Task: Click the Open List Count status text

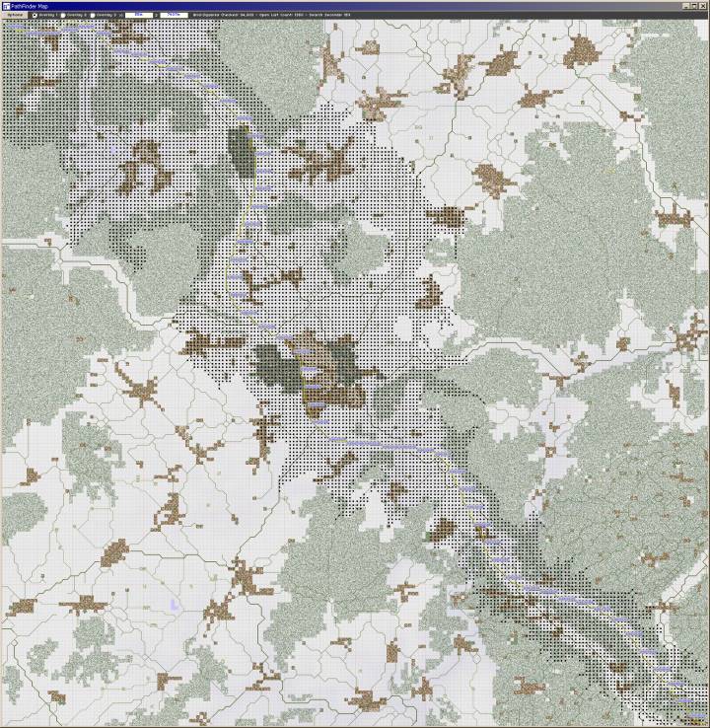Action: click(281, 15)
